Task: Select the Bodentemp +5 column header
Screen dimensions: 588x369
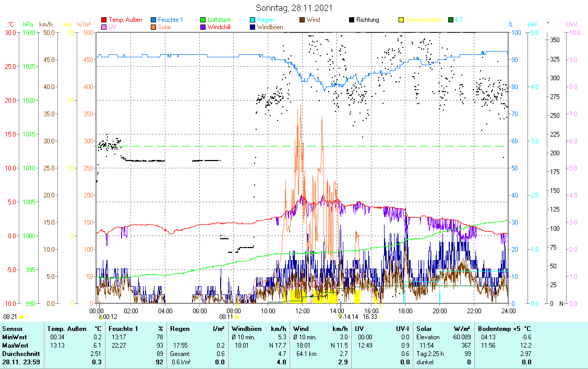Action: [x=497, y=329]
